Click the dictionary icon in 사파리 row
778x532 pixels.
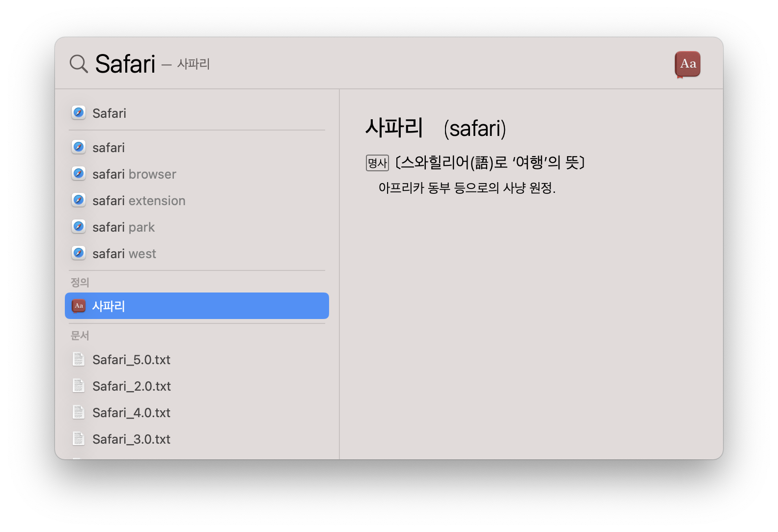(79, 306)
